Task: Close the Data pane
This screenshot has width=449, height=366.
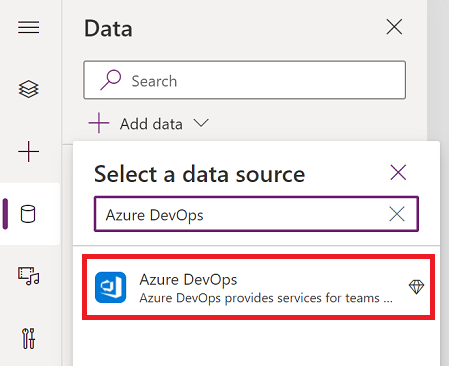Action: click(394, 27)
